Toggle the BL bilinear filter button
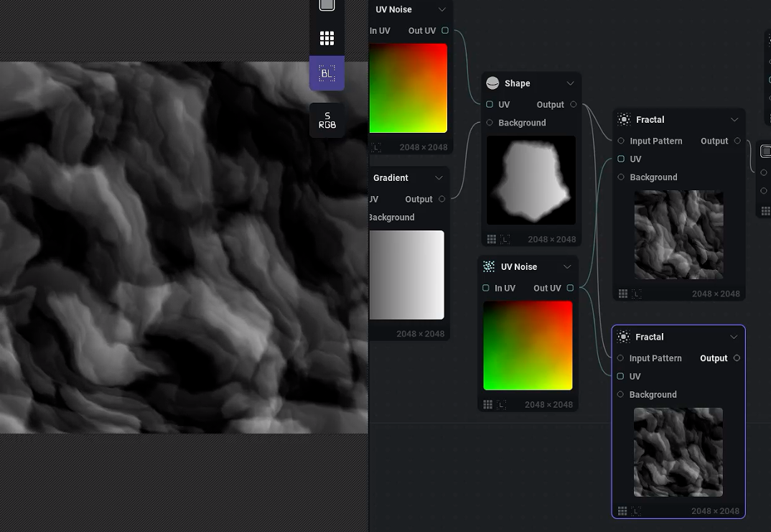The height and width of the screenshot is (532, 771). (x=327, y=73)
